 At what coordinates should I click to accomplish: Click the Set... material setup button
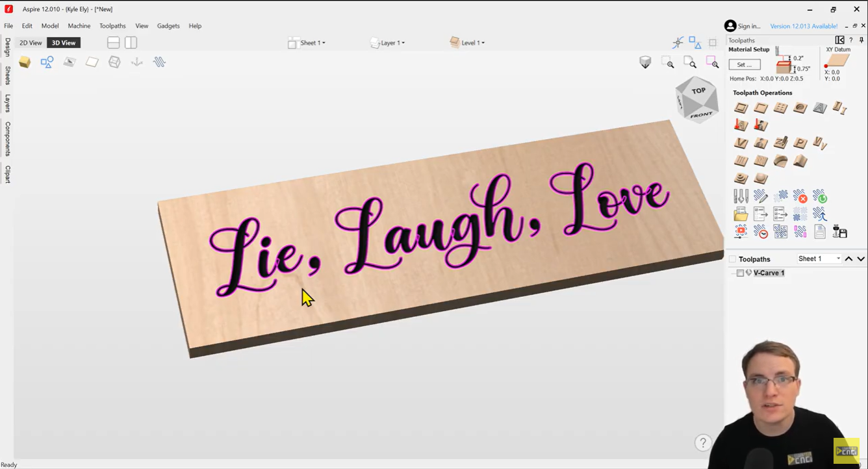[745, 65]
